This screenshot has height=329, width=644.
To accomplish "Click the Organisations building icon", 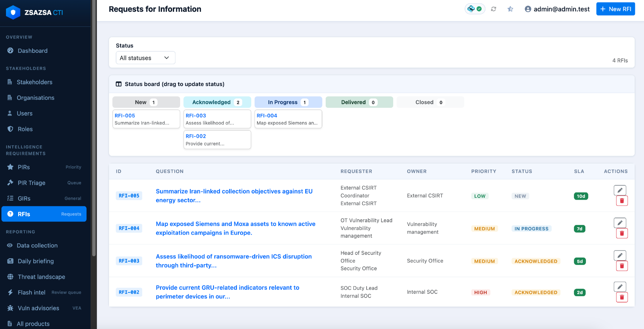I will pyautogui.click(x=10, y=98).
